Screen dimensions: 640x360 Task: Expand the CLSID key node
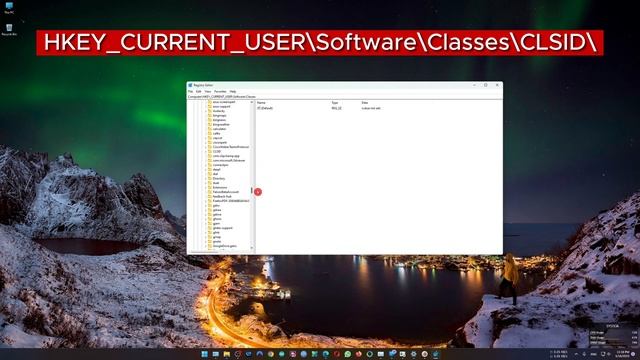click(x=205, y=151)
